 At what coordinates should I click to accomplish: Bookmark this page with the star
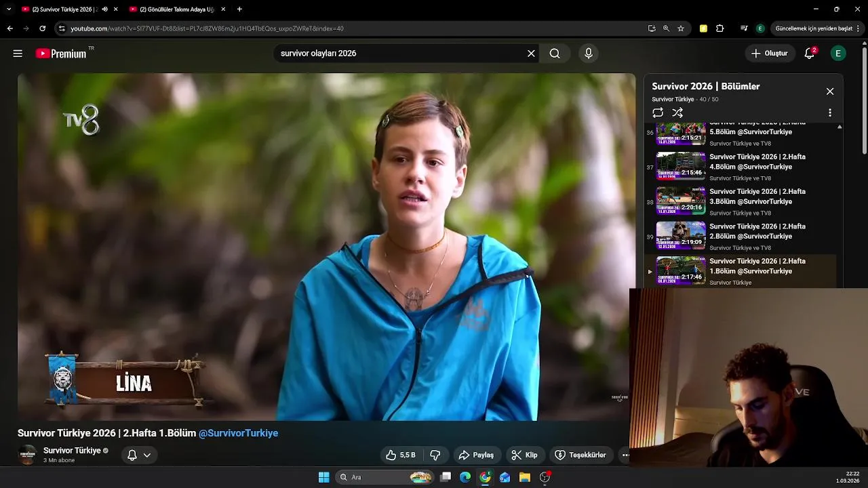click(x=681, y=28)
